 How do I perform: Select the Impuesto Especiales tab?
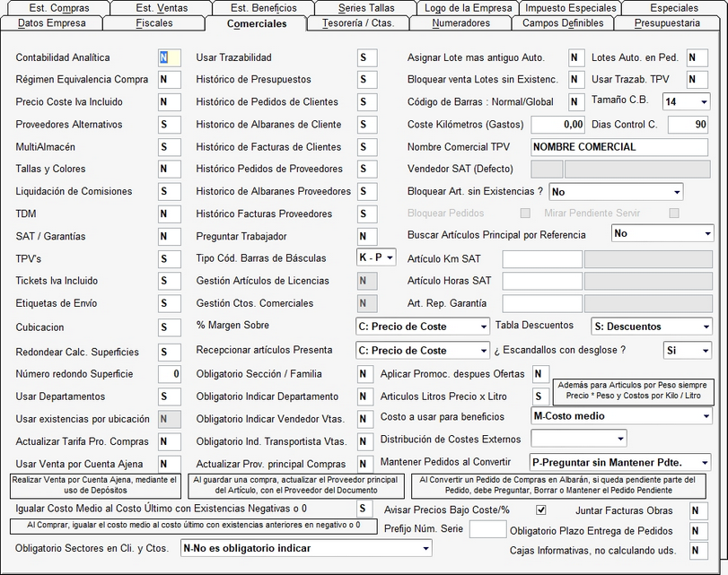[571, 8]
